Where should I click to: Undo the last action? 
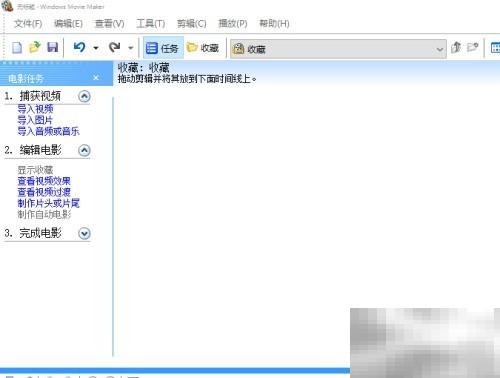79,47
